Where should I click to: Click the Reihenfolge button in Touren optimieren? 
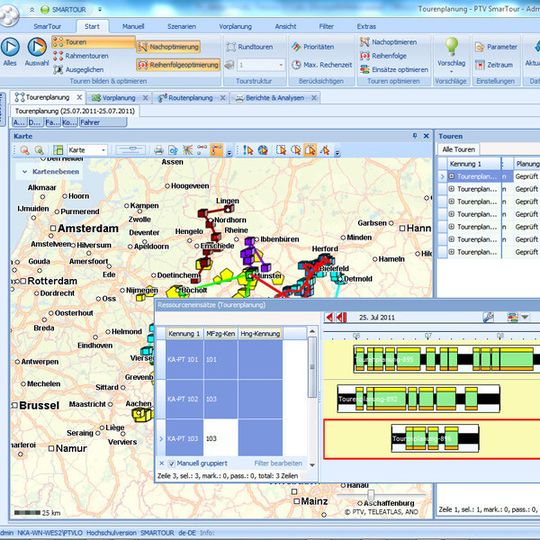point(384,56)
